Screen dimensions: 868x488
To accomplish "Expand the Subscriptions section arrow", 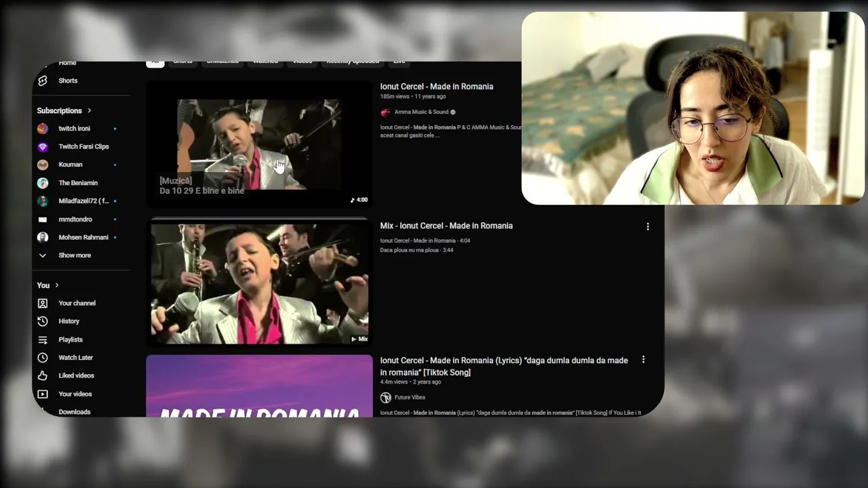I will [89, 110].
